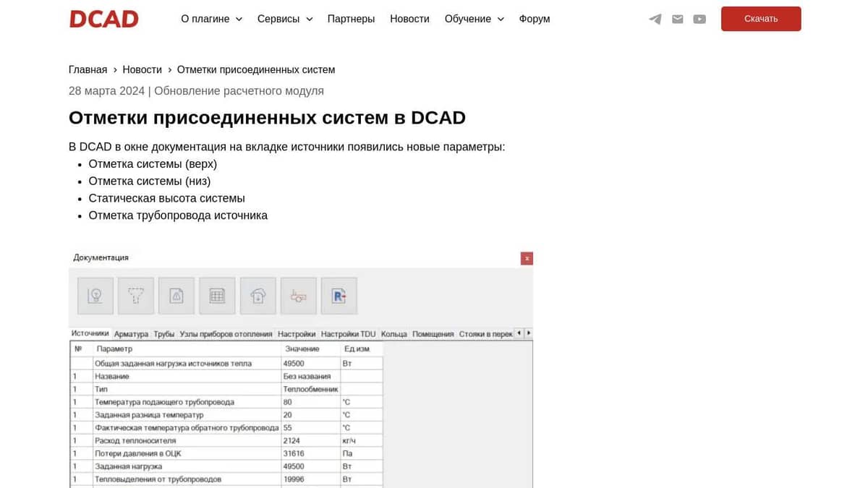Click the email envelope icon
This screenshot has height=488, width=868.
click(677, 19)
